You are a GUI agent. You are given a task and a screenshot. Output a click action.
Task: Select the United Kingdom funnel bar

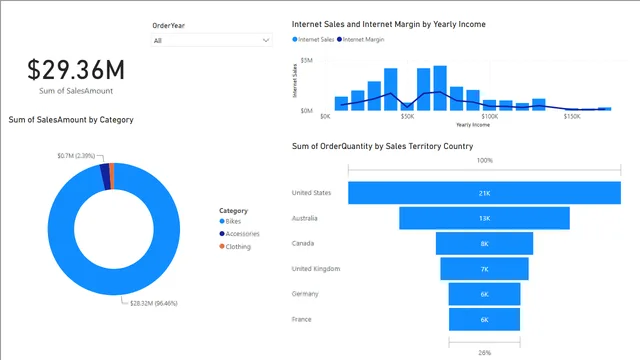[x=484, y=269]
